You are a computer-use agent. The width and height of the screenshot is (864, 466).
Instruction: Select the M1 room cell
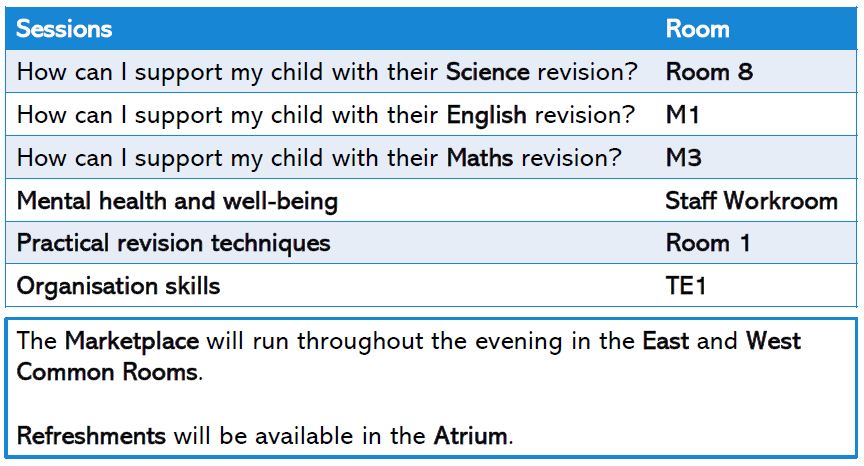pos(683,115)
